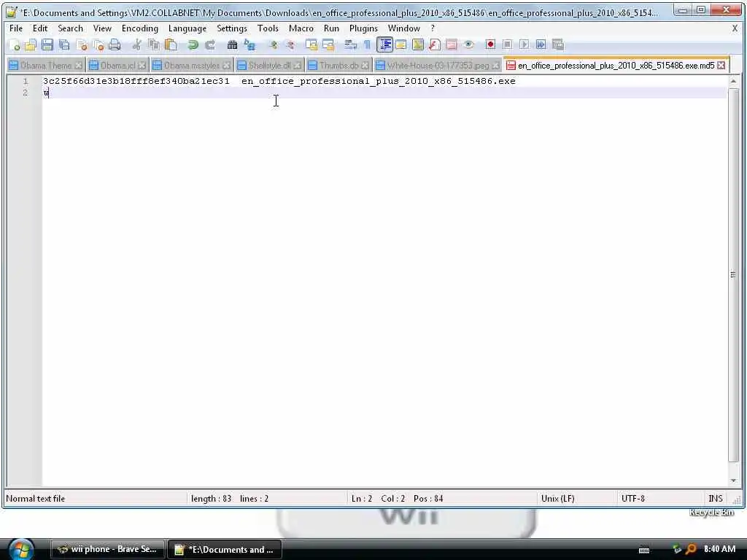The image size is (747, 560).
Task: Save the current file with the floppy icon
Action: tap(47, 44)
